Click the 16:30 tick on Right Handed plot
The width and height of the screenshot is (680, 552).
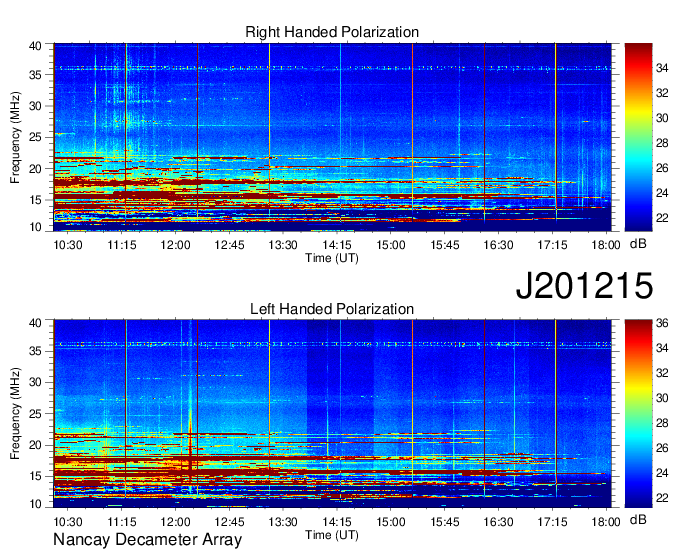499,245
